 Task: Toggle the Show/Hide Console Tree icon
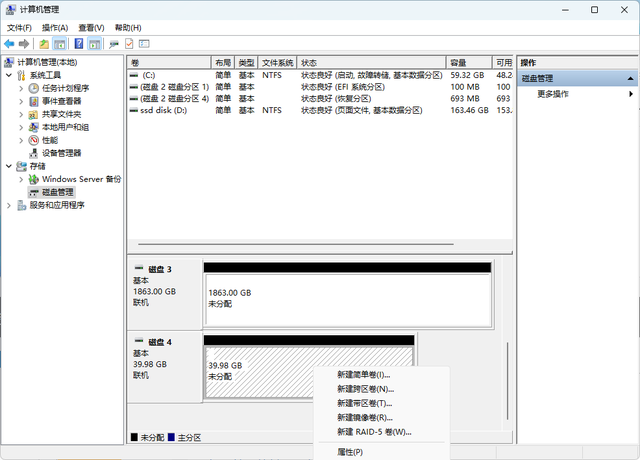pos(60,44)
